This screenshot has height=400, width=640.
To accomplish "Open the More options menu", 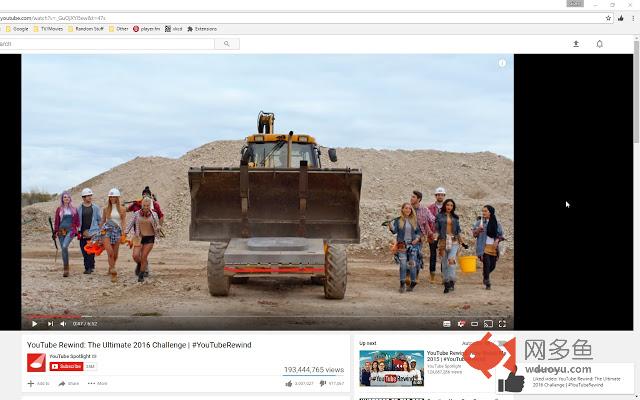I will (x=98, y=384).
